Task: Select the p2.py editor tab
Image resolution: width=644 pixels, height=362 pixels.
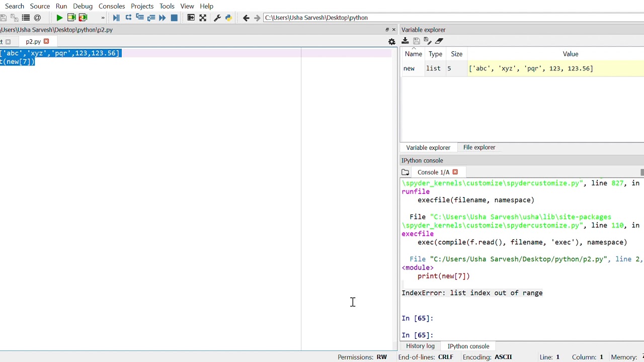Action: [x=33, y=42]
